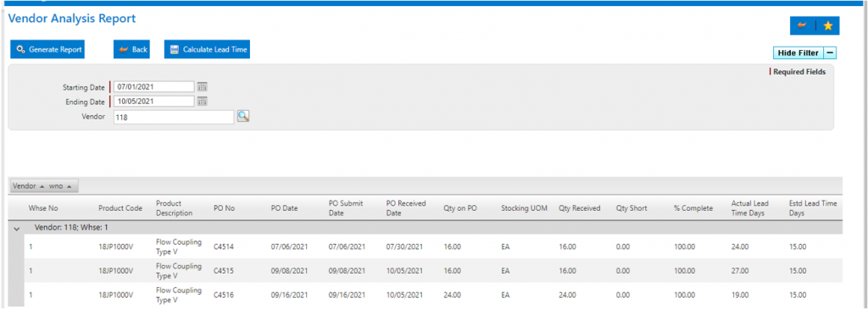
Task: Click Actual Lead Time 24.00 cell
Action: point(740,247)
